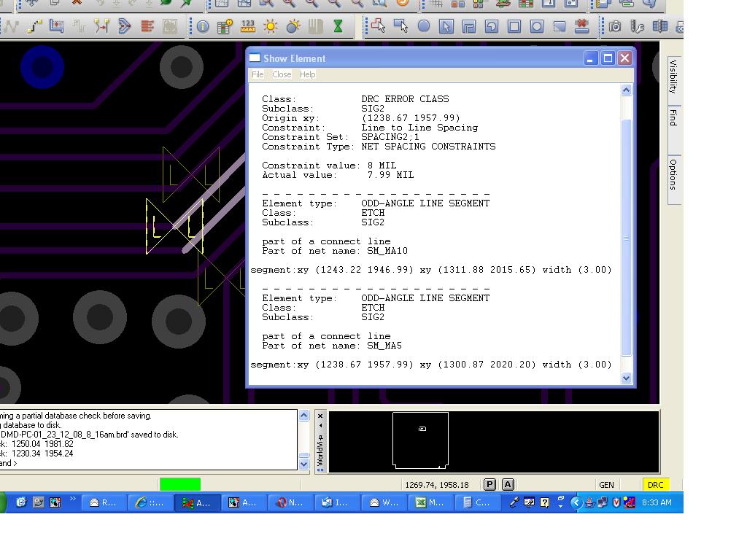Select the Shape Add Circle tool
The width and height of the screenshot is (747, 560).
click(x=424, y=27)
